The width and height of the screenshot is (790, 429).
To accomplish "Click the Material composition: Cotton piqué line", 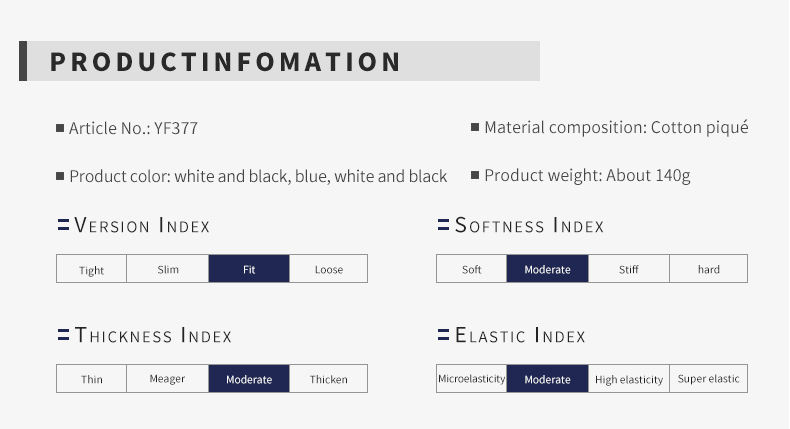I will pyautogui.click(x=616, y=128).
